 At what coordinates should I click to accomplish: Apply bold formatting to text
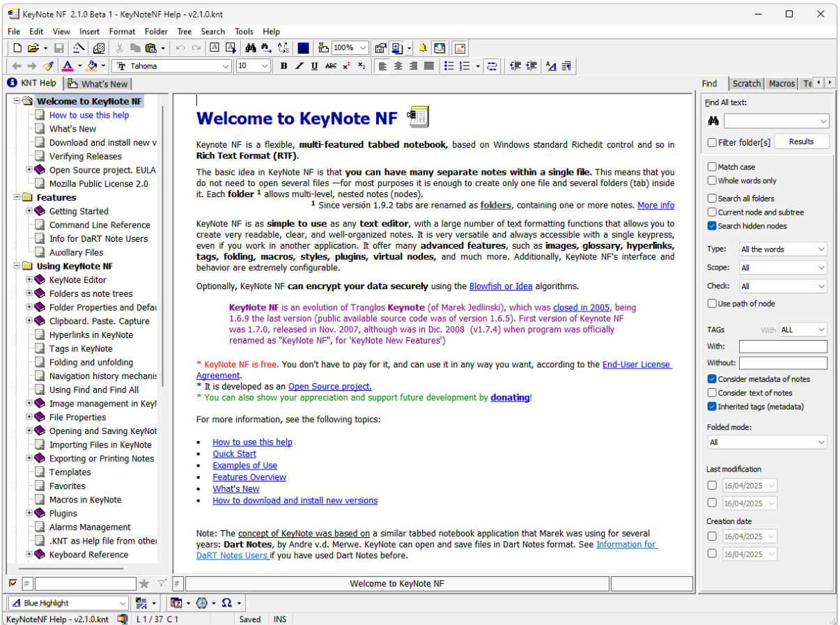point(283,65)
